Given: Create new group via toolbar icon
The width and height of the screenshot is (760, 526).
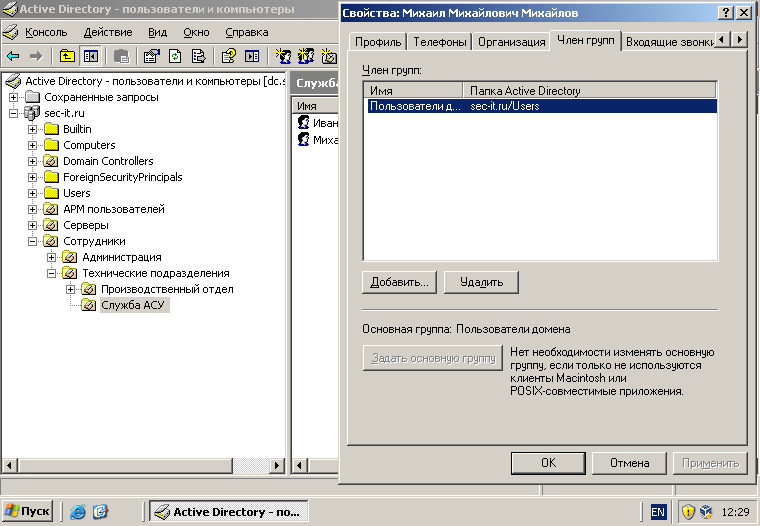Looking at the screenshot, I should click(306, 56).
